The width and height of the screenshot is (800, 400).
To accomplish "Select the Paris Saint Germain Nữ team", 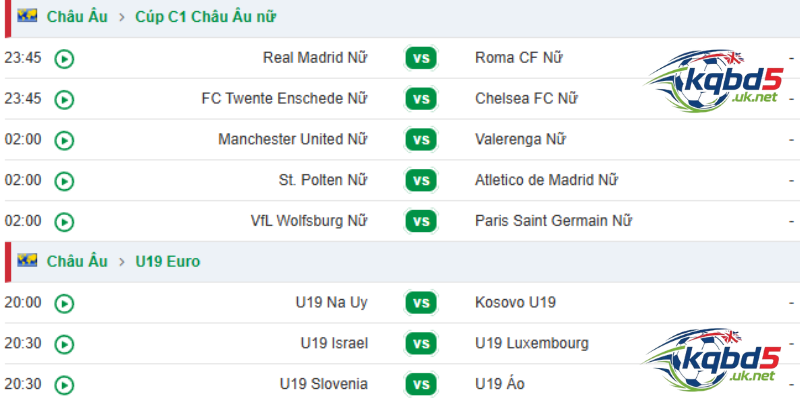I will (x=553, y=221).
